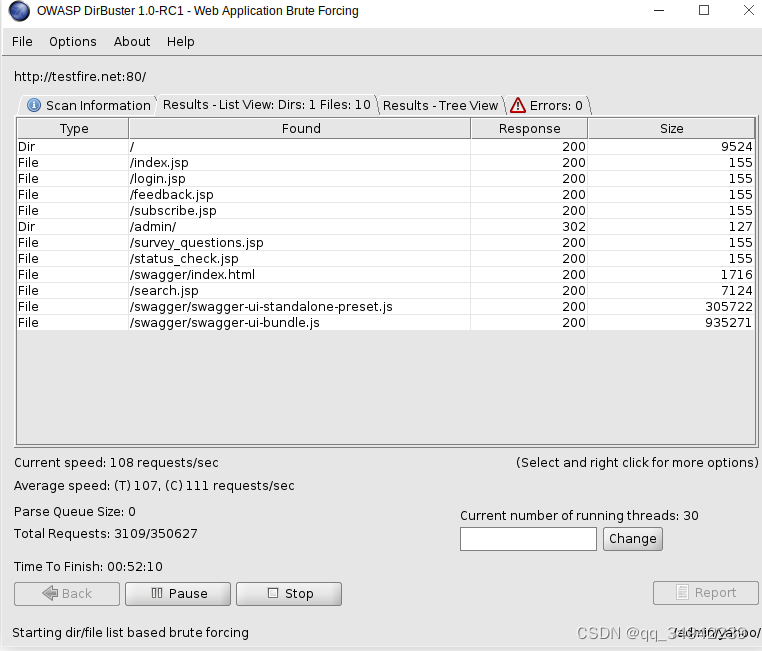762x651 pixels.
Task: Click the 7124 size cell
Action: point(671,291)
